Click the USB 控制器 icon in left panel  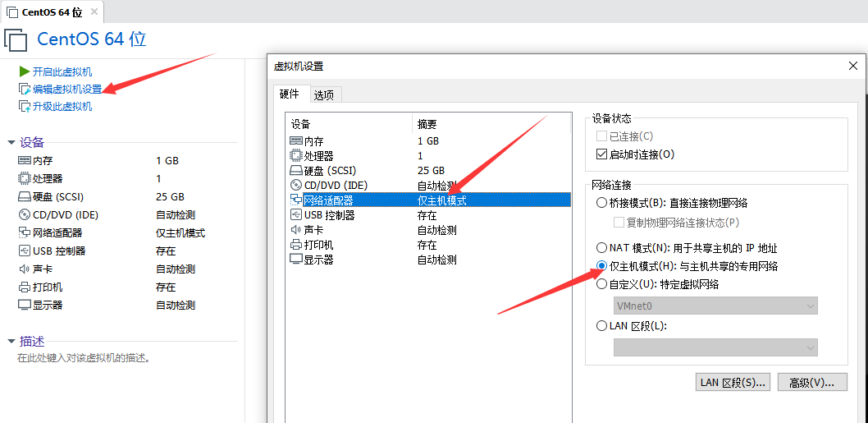[x=24, y=251]
